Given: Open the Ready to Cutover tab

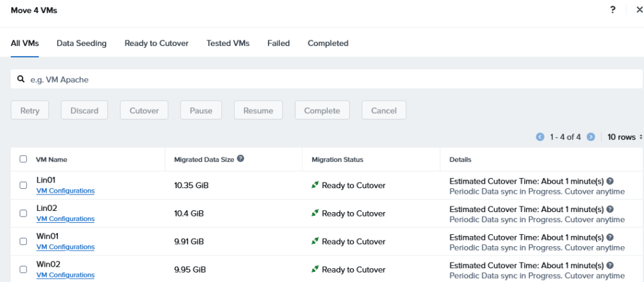Looking at the screenshot, I should tap(156, 43).
